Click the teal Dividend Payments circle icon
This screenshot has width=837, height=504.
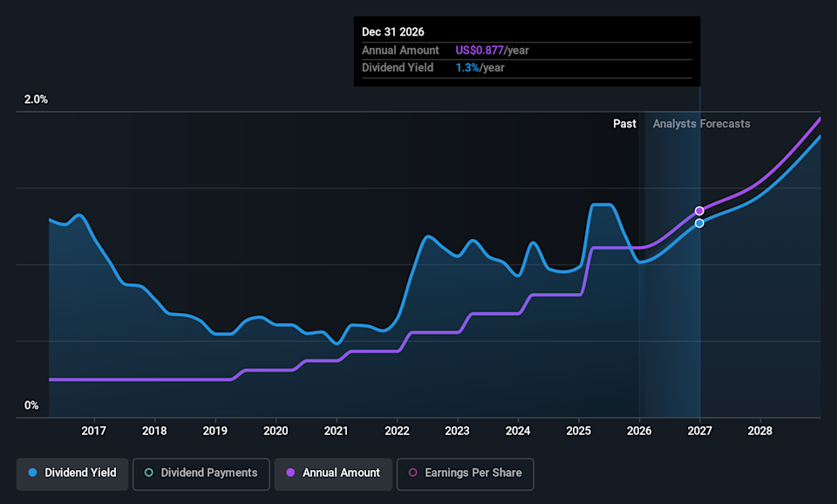pos(148,473)
